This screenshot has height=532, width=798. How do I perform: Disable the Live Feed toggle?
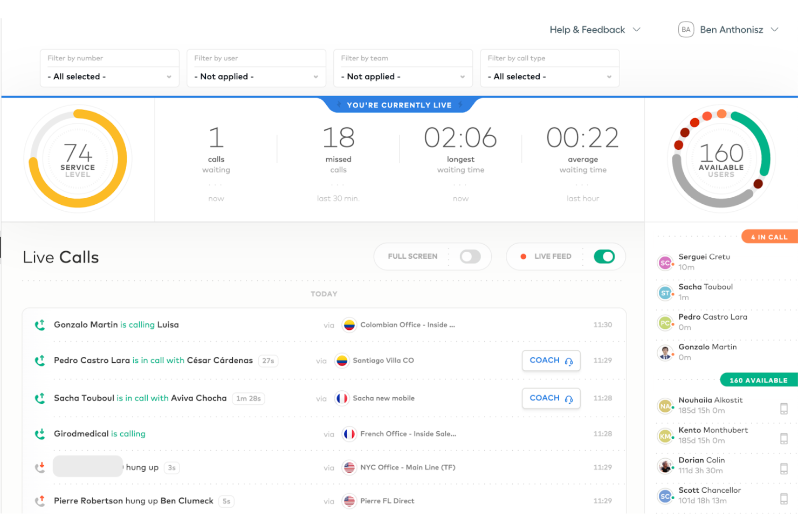(x=604, y=257)
